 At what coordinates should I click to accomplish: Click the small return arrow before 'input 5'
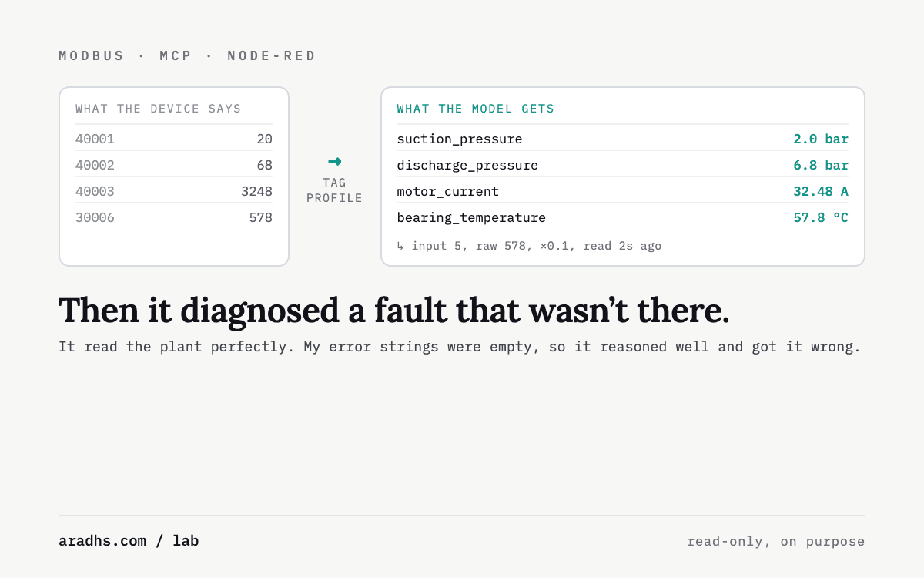point(400,247)
